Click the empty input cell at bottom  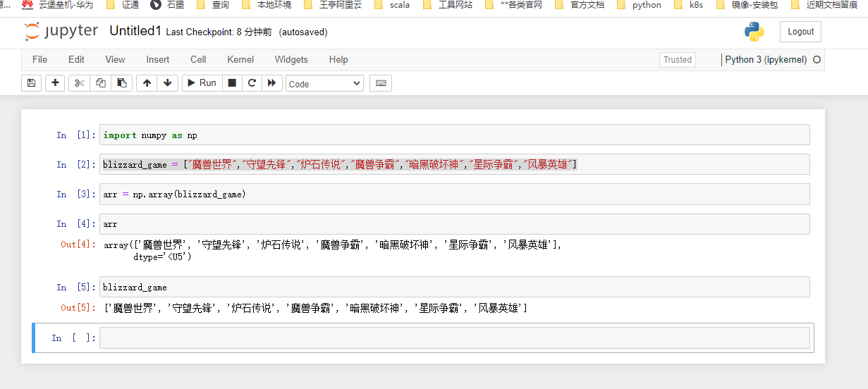455,338
